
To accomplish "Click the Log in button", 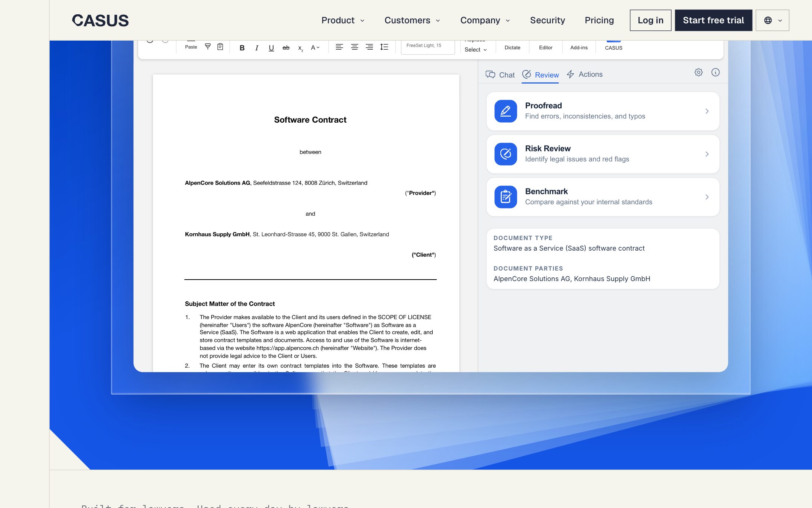I will tap(650, 20).
